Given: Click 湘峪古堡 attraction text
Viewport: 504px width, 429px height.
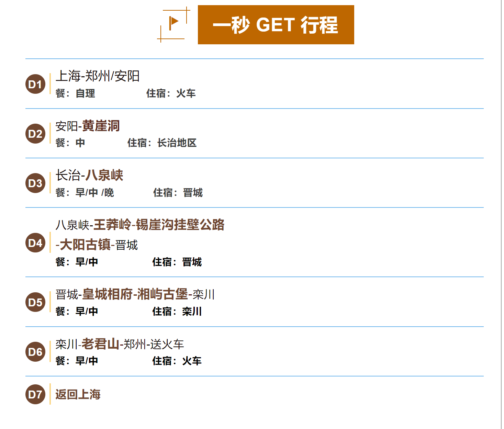Looking at the screenshot, I should pyautogui.click(x=163, y=294).
